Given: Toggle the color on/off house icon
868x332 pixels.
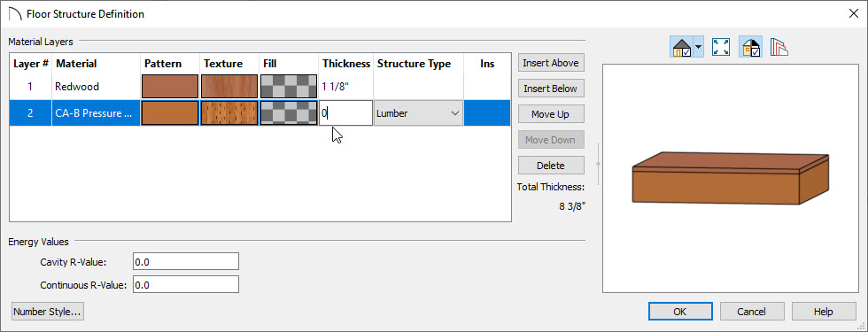Looking at the screenshot, I should pos(751,47).
